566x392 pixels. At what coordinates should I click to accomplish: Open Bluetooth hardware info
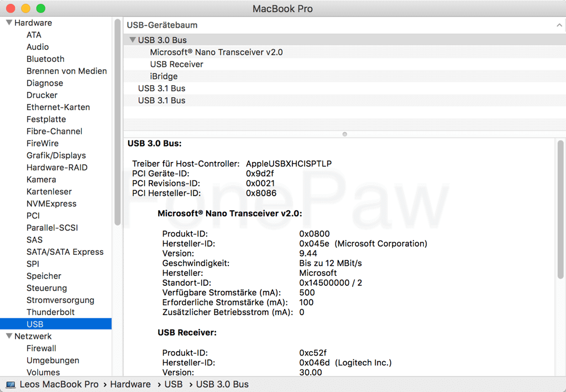(x=45, y=59)
